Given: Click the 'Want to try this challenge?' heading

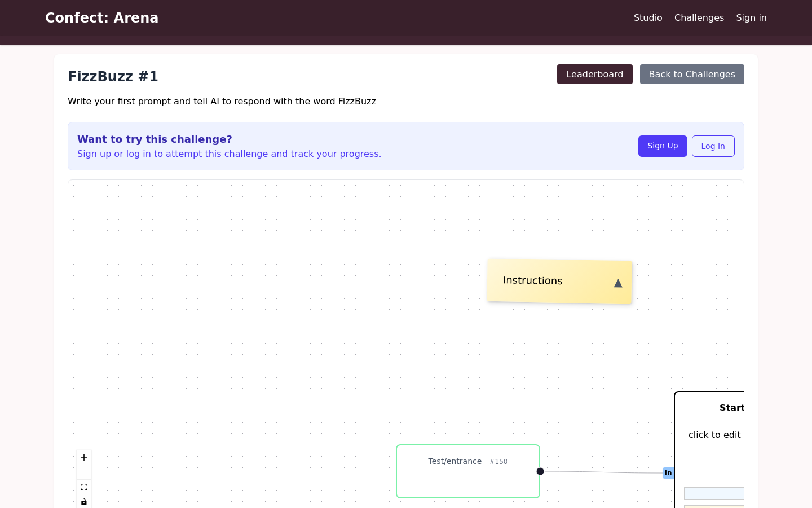Looking at the screenshot, I should click(x=155, y=139).
